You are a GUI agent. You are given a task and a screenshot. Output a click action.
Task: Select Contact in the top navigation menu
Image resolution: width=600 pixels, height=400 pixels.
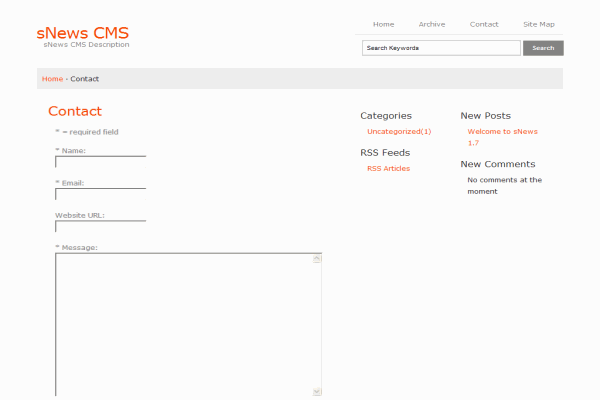tap(484, 24)
